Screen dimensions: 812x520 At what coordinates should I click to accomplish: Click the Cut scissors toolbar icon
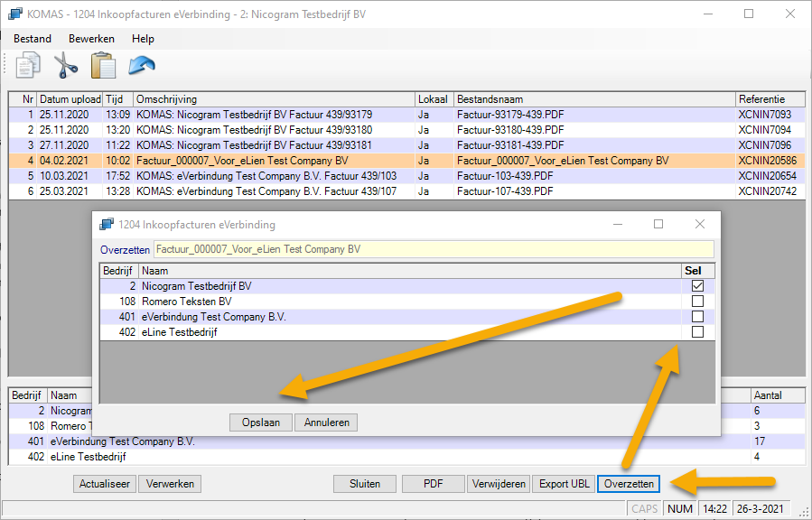point(66,65)
